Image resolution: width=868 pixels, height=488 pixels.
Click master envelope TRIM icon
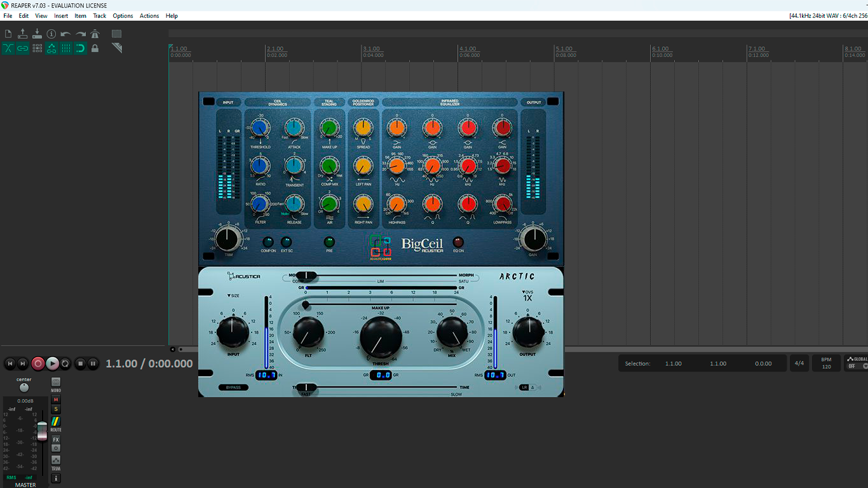56,460
